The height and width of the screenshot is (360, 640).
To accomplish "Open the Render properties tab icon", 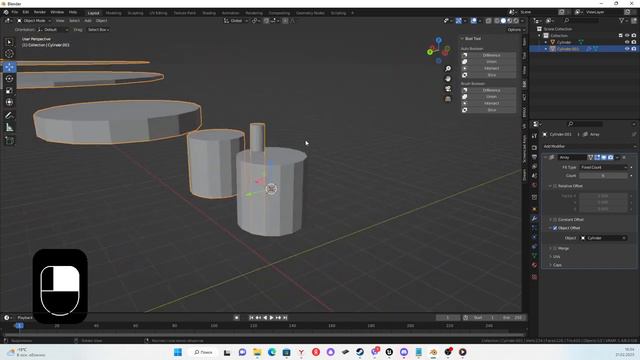I will (534, 147).
